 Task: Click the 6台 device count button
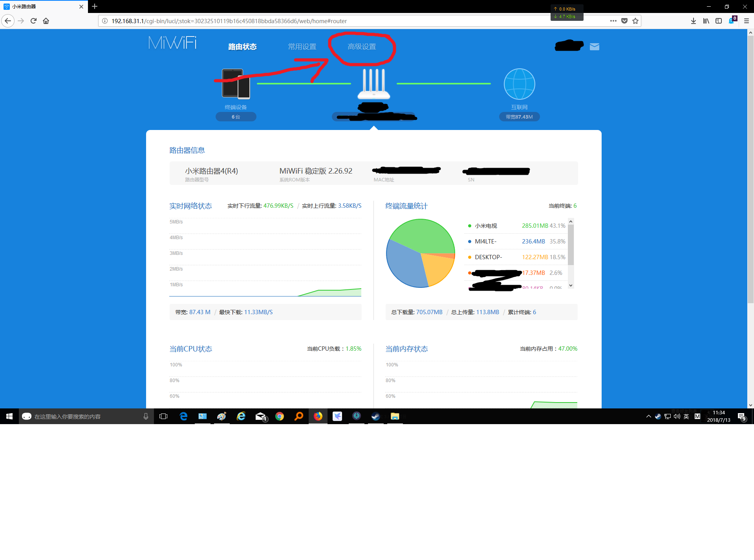click(236, 117)
